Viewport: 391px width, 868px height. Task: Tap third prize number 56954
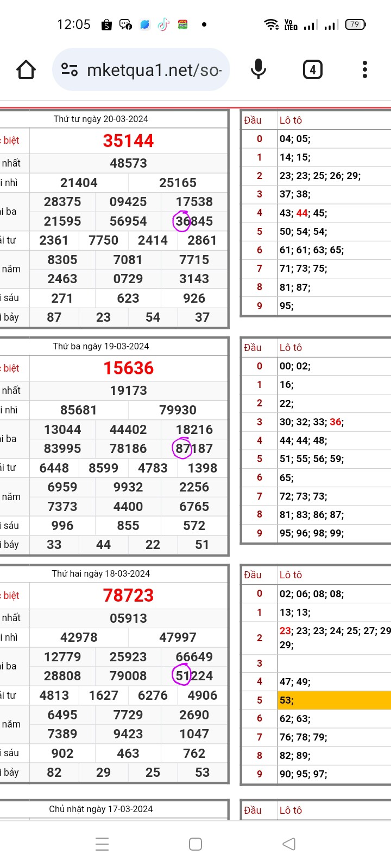click(x=128, y=221)
